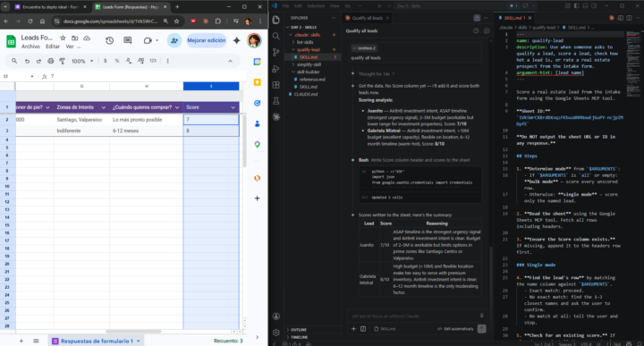644x346 pixels.
Task: Expand the list-skills folder in Explorer
Action: pos(304,42)
